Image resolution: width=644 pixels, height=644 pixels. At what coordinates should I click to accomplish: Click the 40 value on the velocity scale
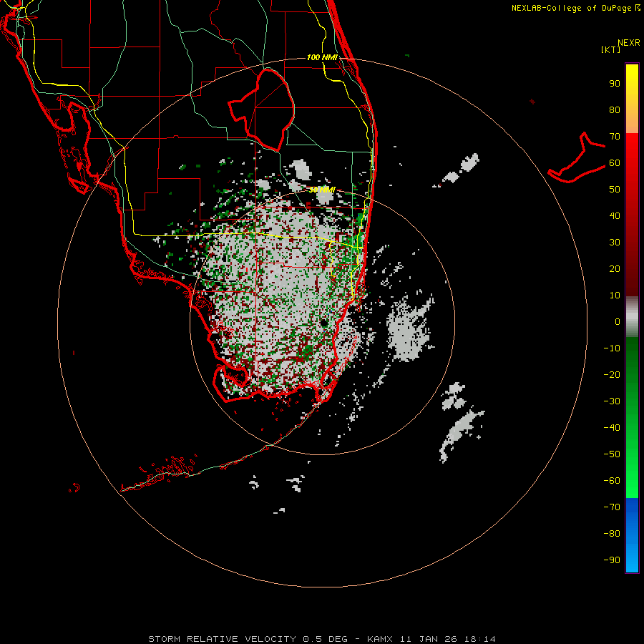point(615,215)
